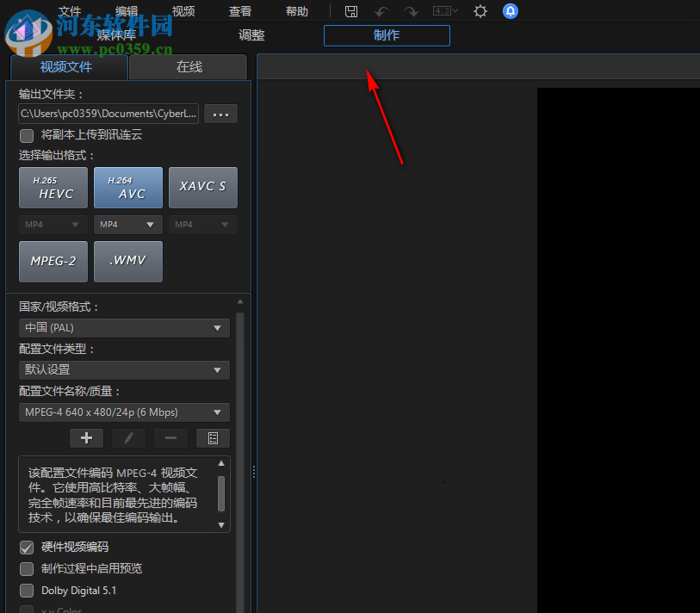This screenshot has height=613, width=700.
Task: Edit the profile using the pencil icon
Action: coord(128,437)
